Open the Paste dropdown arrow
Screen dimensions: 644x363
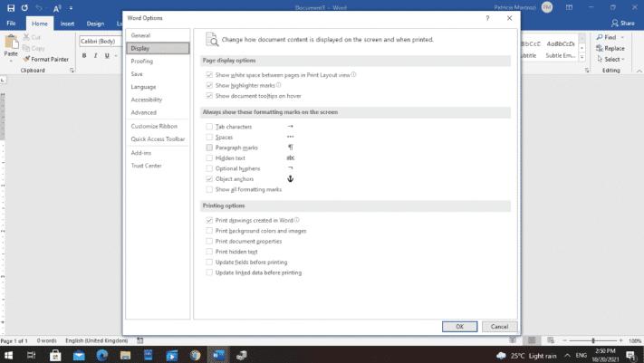11,62
